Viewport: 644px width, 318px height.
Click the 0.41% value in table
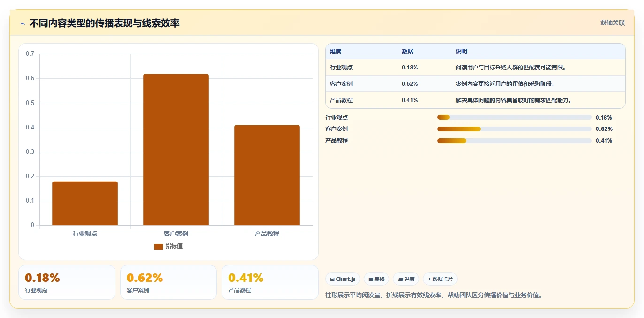(410, 100)
